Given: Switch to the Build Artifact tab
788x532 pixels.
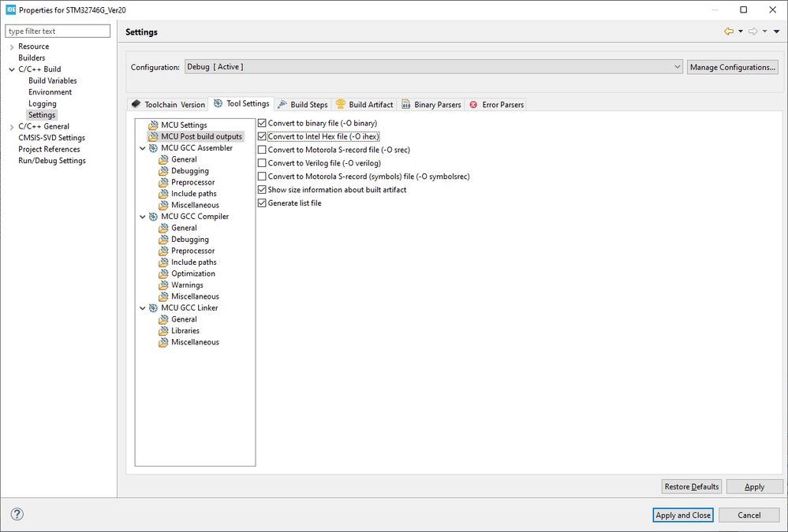Looking at the screenshot, I should pos(365,105).
